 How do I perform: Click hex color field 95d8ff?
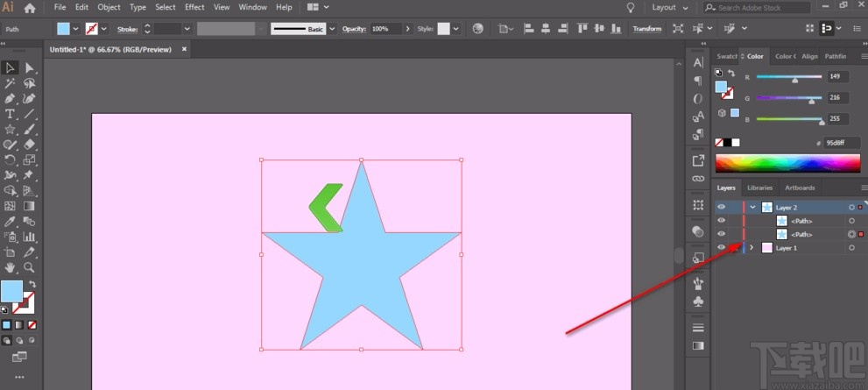842,142
